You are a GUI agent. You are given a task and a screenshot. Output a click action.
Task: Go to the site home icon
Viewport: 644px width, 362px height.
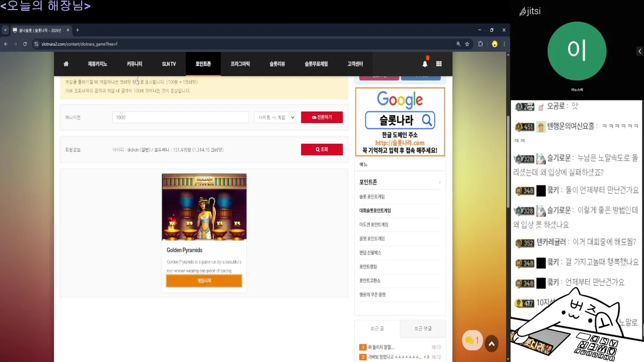66,64
